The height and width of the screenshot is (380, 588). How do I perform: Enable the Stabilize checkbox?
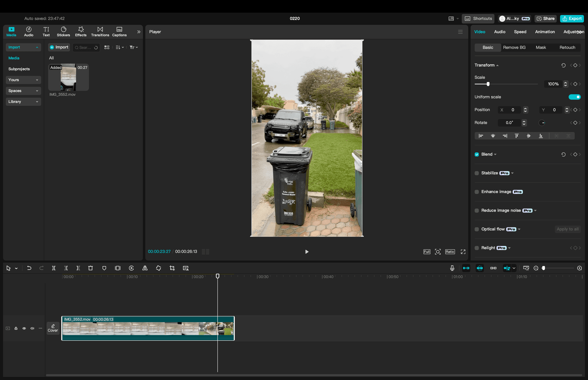click(477, 173)
